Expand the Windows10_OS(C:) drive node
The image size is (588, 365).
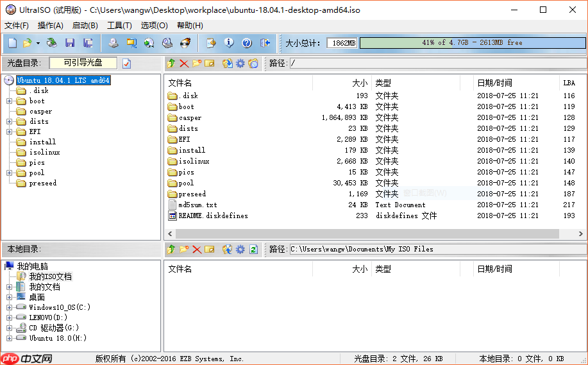pos(10,307)
